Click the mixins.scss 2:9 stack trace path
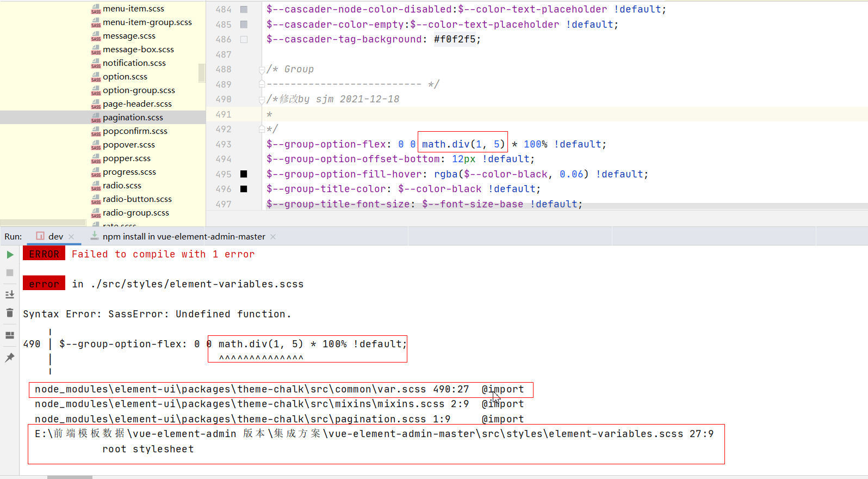Viewport: 868px width, 479px height. (x=252, y=404)
